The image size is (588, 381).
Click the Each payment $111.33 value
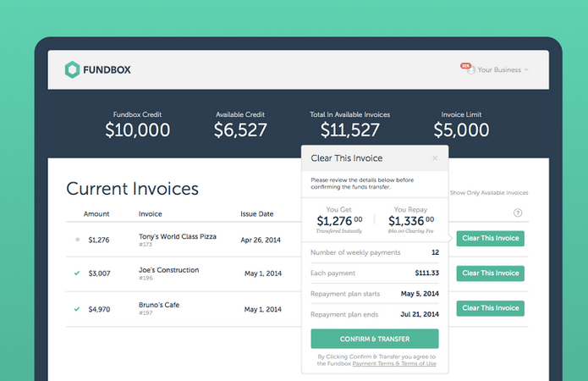[426, 273]
